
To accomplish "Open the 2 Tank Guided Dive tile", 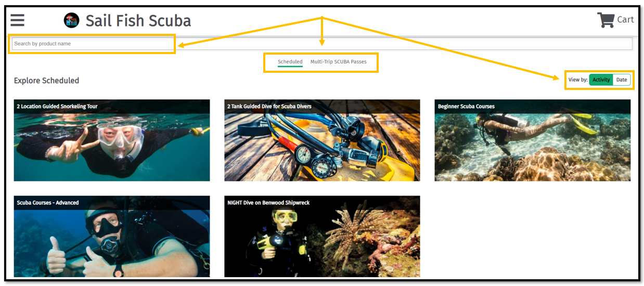I will pos(322,140).
